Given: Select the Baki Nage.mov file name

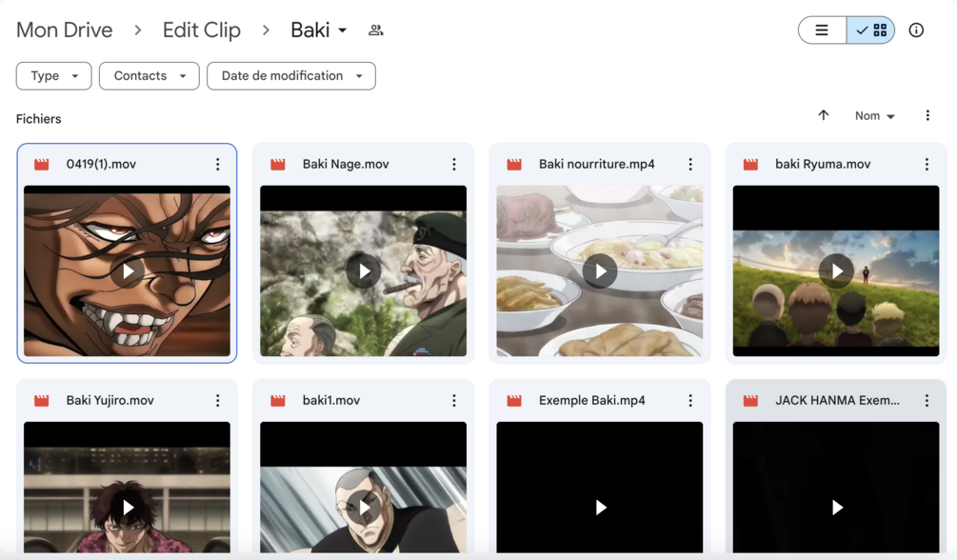Looking at the screenshot, I should [x=346, y=164].
